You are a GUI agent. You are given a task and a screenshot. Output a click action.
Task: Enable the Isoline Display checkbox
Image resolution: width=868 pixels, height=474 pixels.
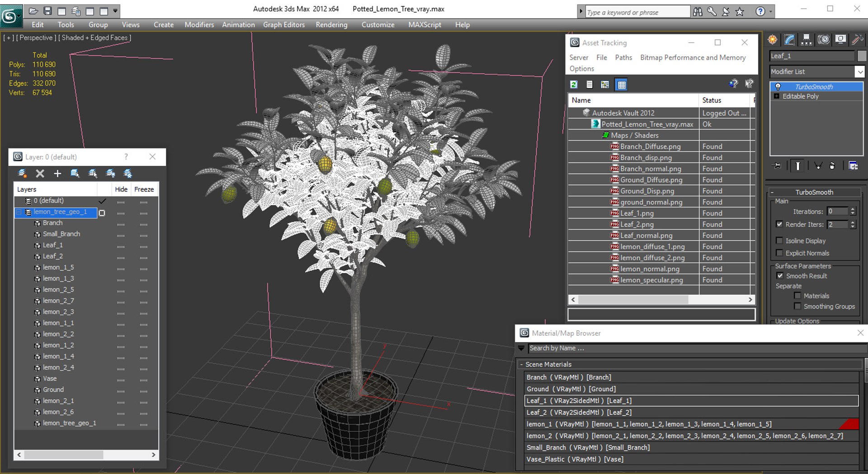coord(779,240)
